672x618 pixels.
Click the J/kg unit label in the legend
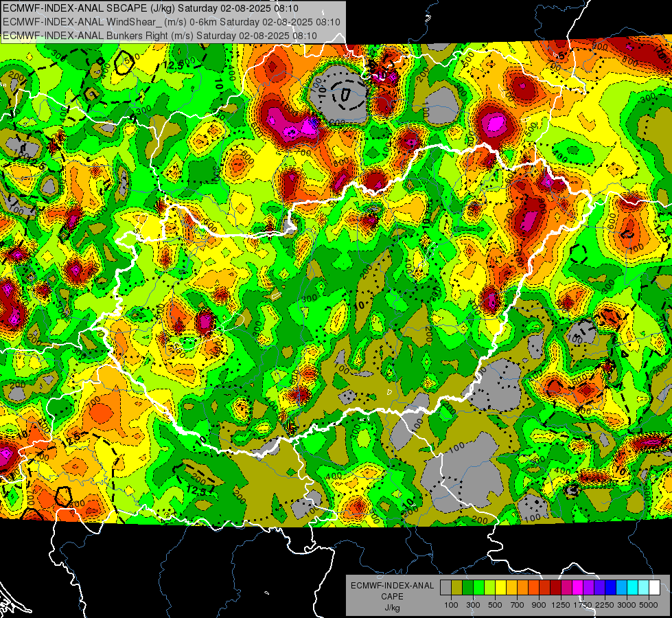392,608
